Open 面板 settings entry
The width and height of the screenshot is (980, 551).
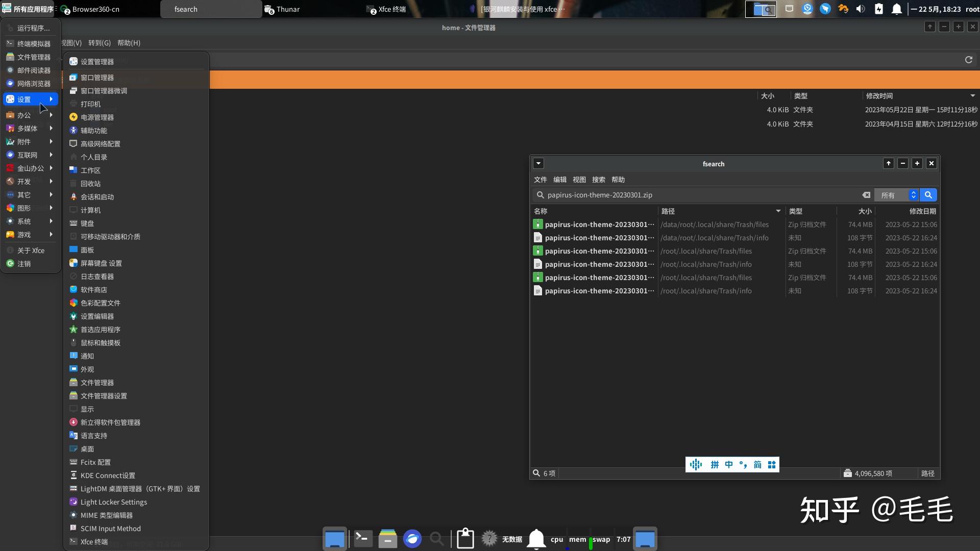[x=136, y=250]
